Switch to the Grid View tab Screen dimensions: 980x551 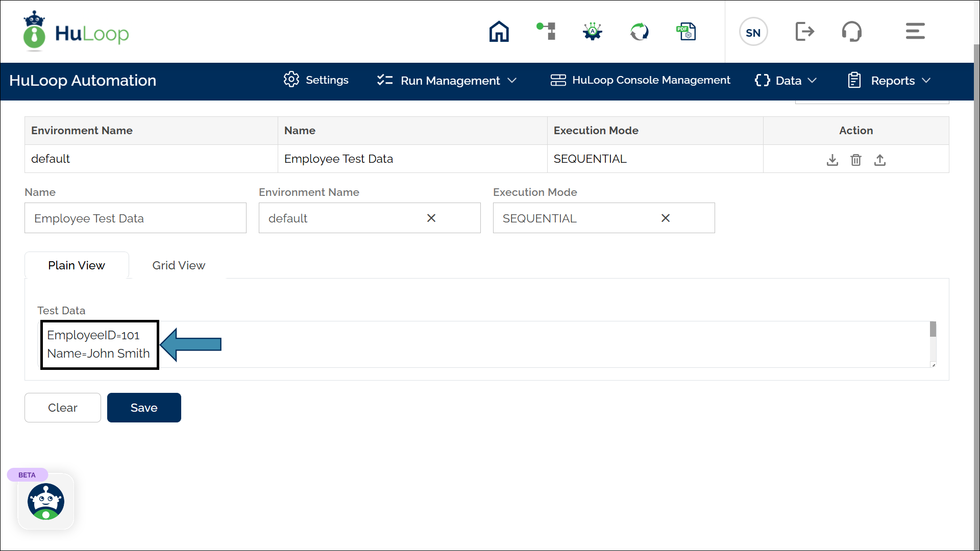pos(179,265)
